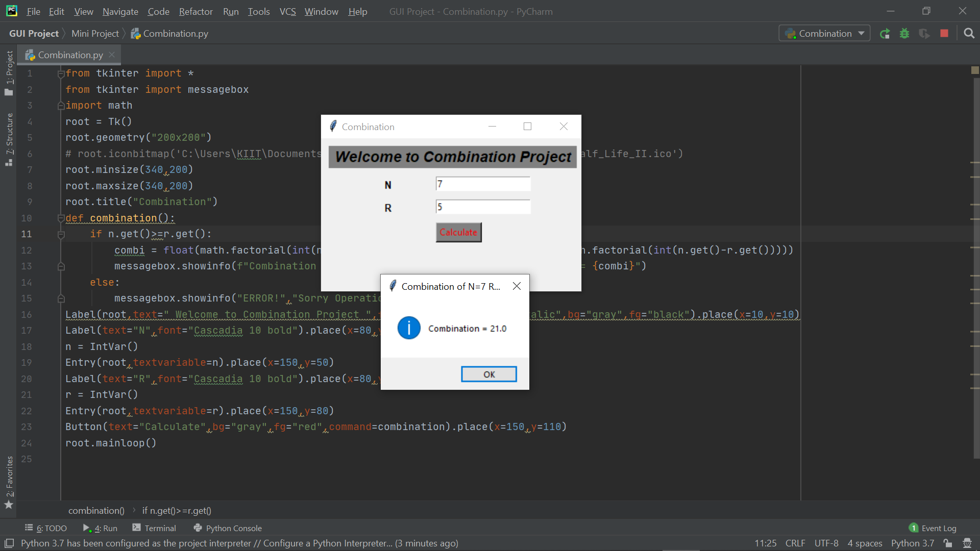Click line number 24 in the gutter
The height and width of the screenshot is (551, 980).
pos(27,443)
